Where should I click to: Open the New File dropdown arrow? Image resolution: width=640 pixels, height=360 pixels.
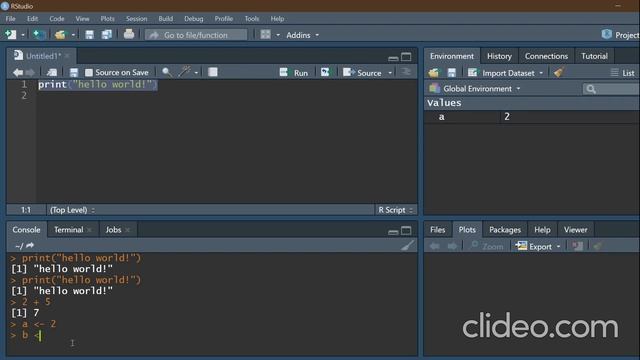(23, 35)
